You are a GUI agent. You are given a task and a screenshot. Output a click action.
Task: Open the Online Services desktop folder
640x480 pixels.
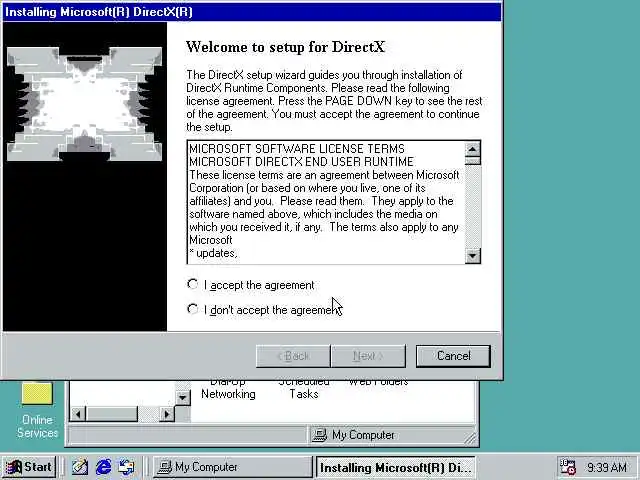(x=37, y=410)
